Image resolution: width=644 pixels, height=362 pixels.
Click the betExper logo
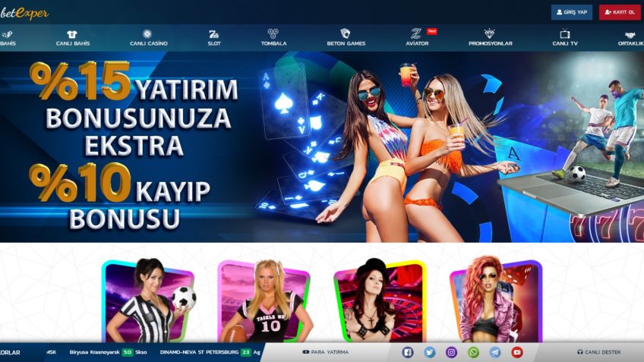pos(24,13)
